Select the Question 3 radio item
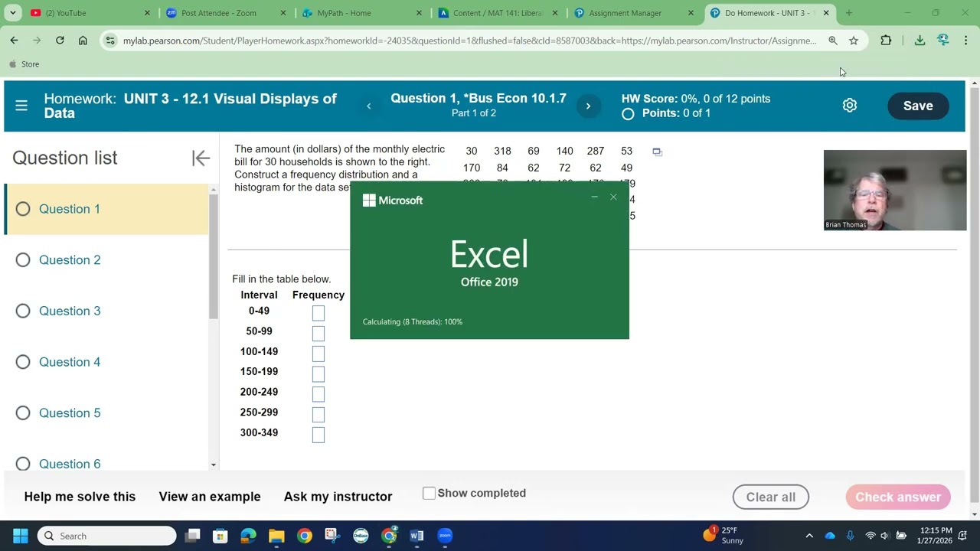Viewport: 980px width, 551px height. coord(23,311)
